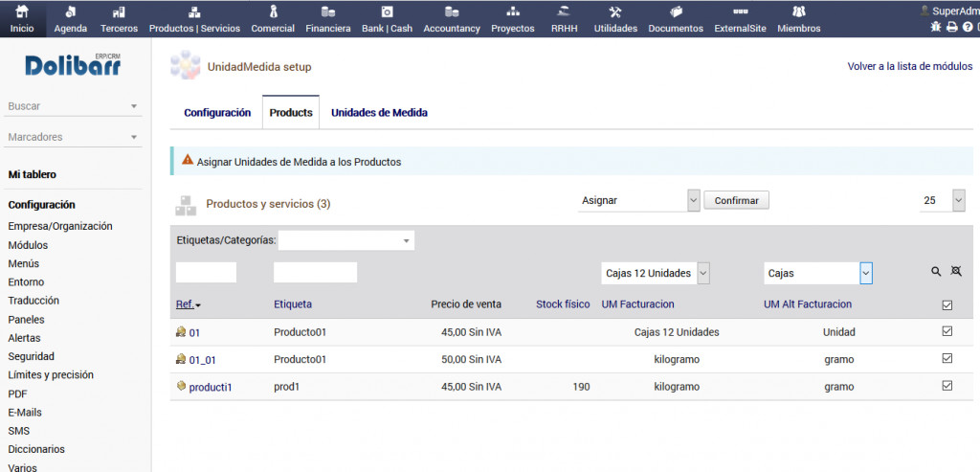Click the help question mark icon
This screenshot has height=472, width=980.
[968, 27]
